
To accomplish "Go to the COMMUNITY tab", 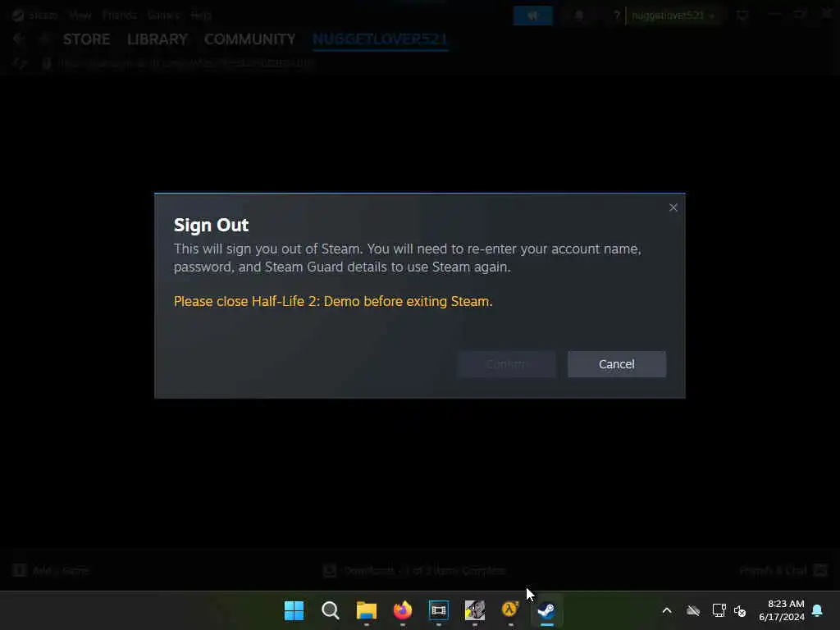I will coord(249,39).
